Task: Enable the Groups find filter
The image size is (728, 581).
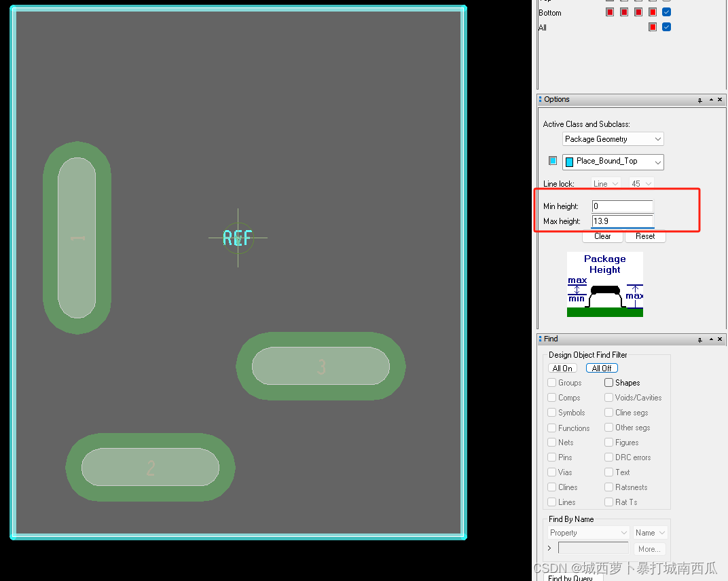Action: click(x=551, y=382)
